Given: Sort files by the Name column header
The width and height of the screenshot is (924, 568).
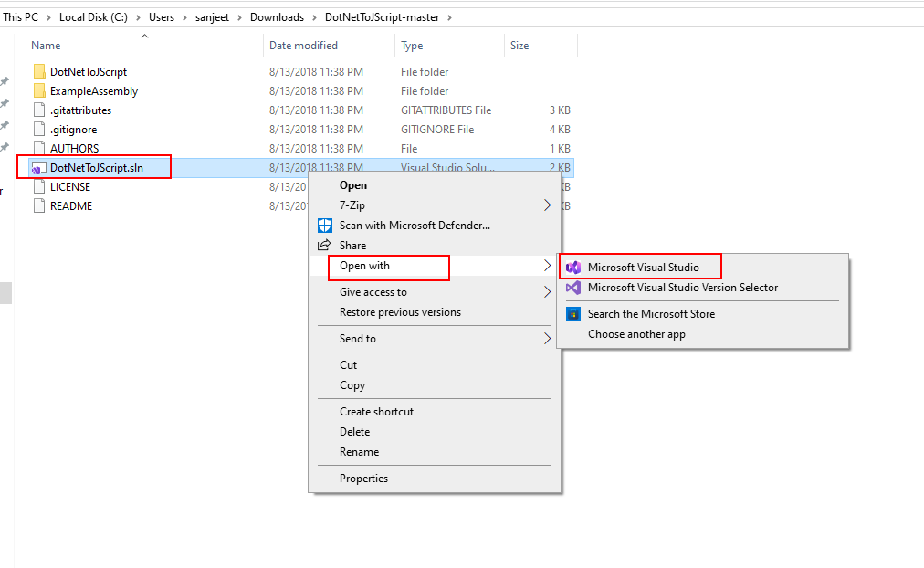Looking at the screenshot, I should pyautogui.click(x=46, y=46).
